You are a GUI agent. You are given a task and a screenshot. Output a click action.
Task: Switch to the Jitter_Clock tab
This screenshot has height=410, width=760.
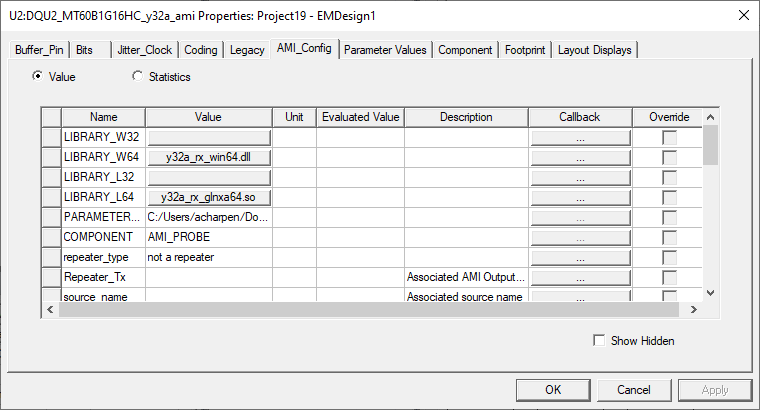(x=145, y=50)
